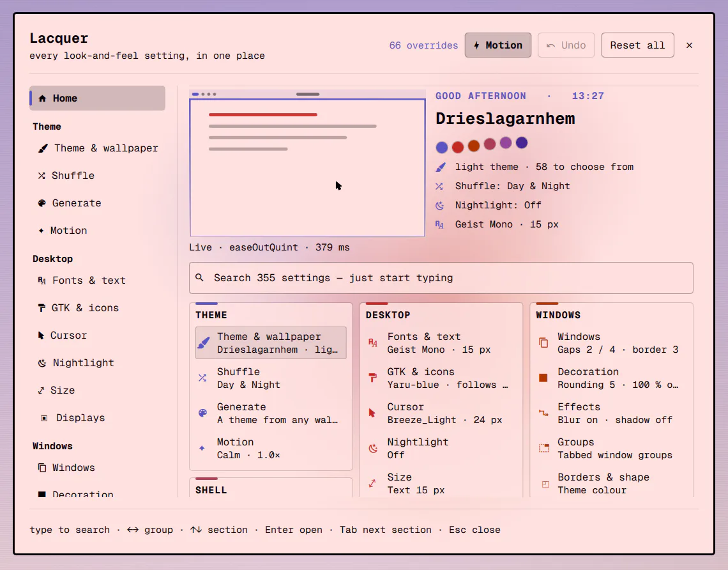This screenshot has height=570, width=728.
Task: Open Shuffle in the sidebar
Action: pos(98,176)
